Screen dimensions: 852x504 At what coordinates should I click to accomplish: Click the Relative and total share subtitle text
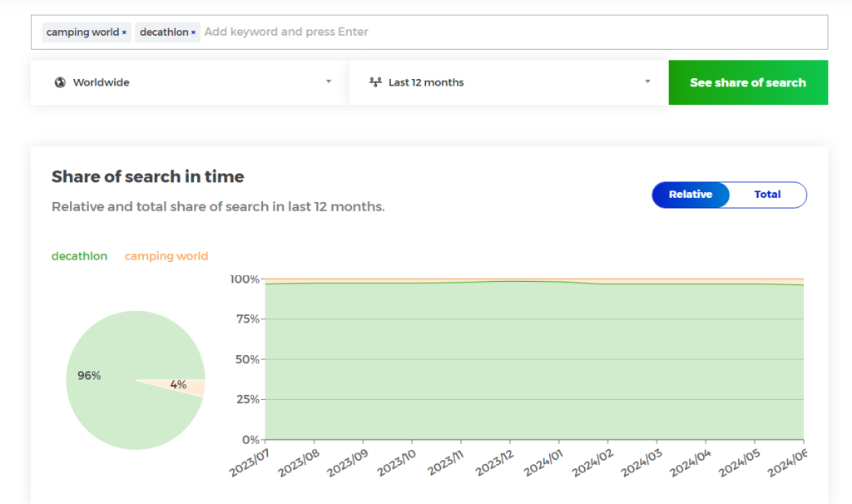click(x=218, y=207)
